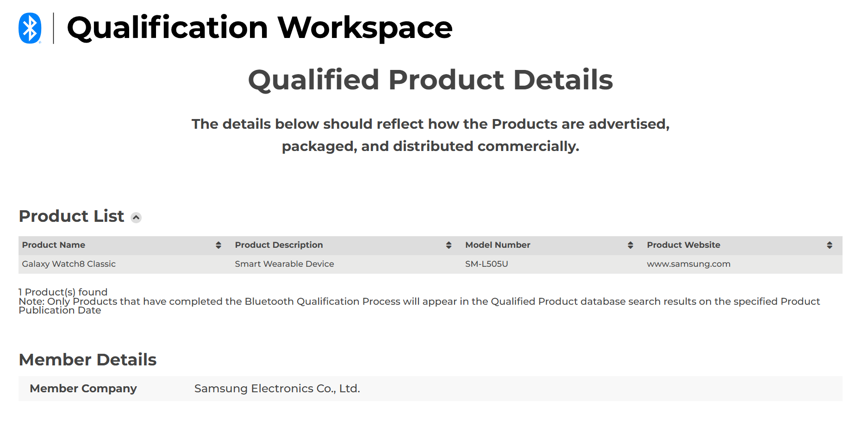
Task: Click the Product Website column header text
Action: [683, 245]
